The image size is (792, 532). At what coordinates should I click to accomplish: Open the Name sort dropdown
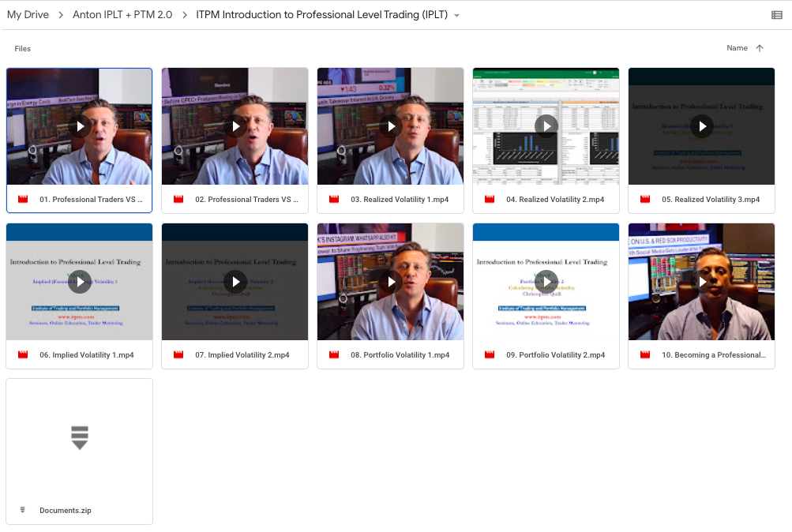[736, 47]
